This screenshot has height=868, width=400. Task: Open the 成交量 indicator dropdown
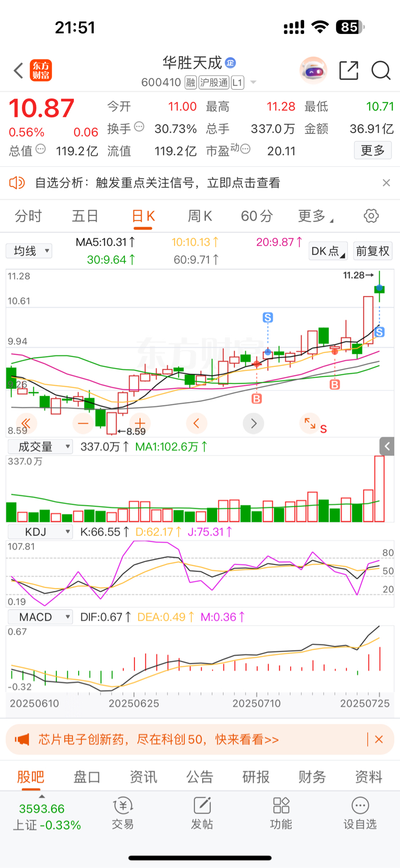pos(40,446)
